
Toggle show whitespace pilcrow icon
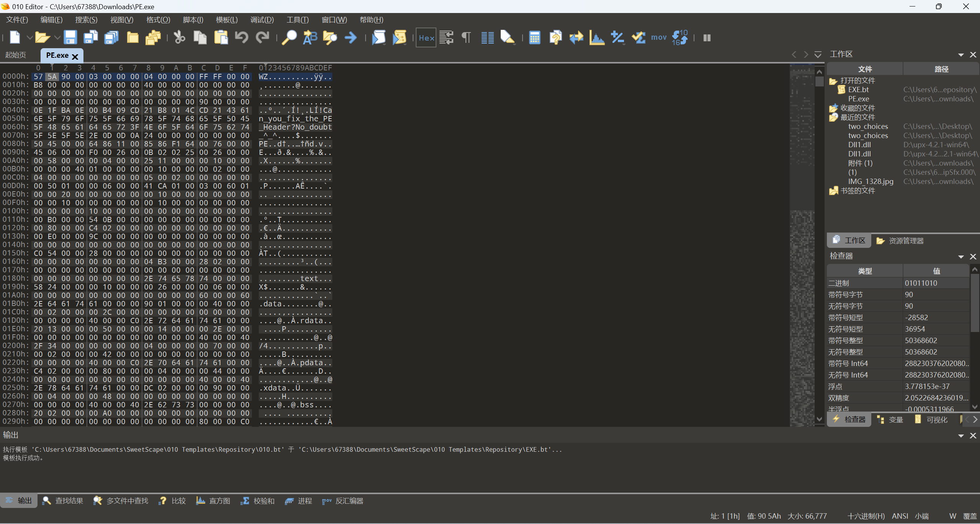[x=466, y=37]
